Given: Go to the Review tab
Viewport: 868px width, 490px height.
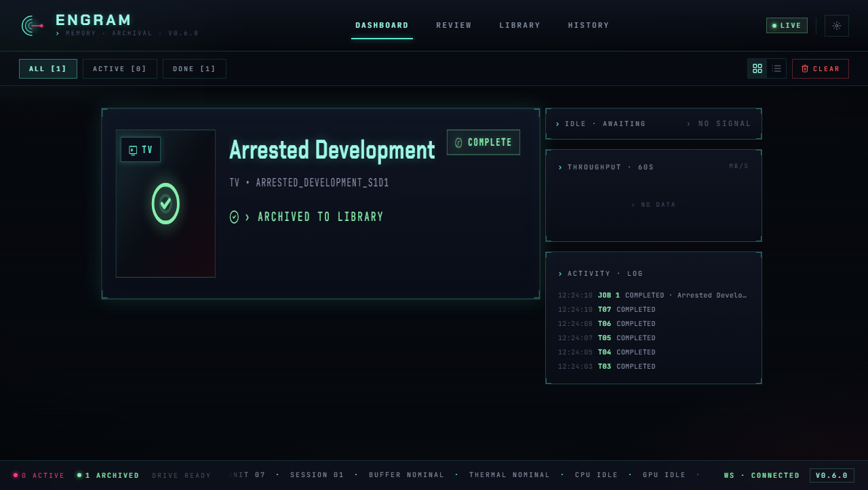Looking at the screenshot, I should coord(454,26).
